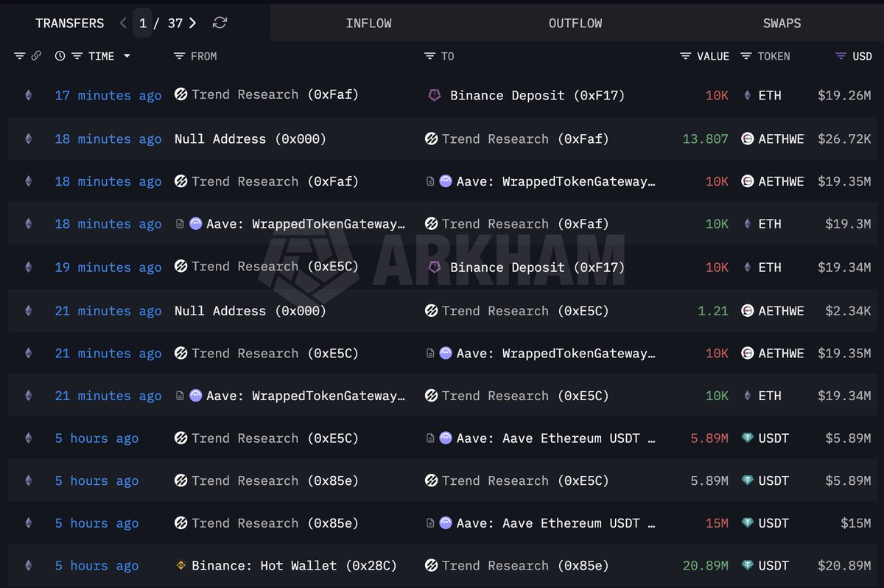Open Aave: Aave Ethereum USDT in the $15M row
The height and width of the screenshot is (588, 884).
556,523
